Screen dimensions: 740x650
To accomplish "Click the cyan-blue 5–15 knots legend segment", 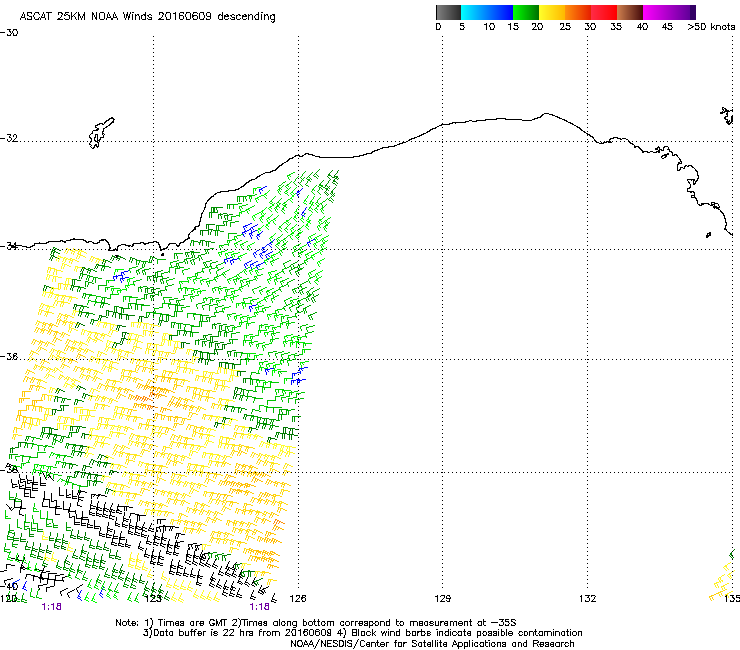I will click(487, 12).
